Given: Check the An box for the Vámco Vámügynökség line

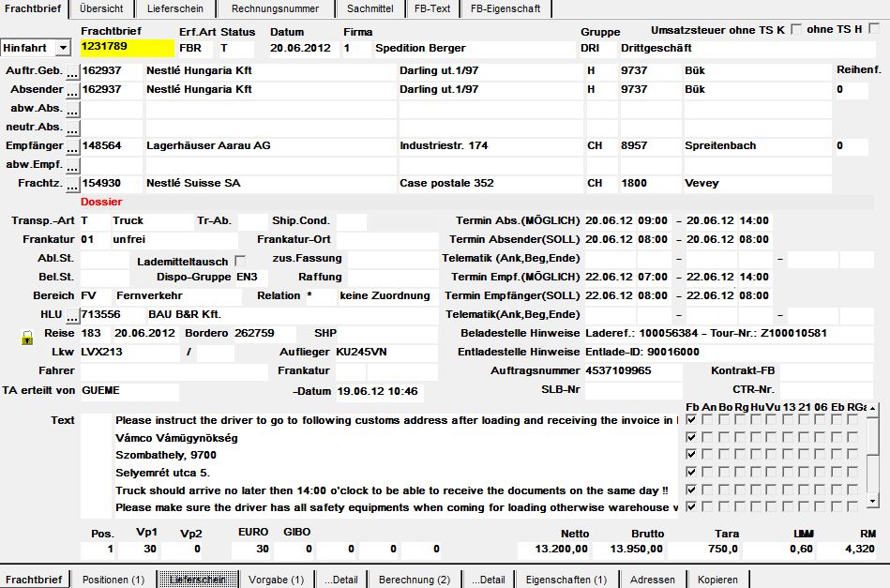Looking at the screenshot, I should [707, 437].
